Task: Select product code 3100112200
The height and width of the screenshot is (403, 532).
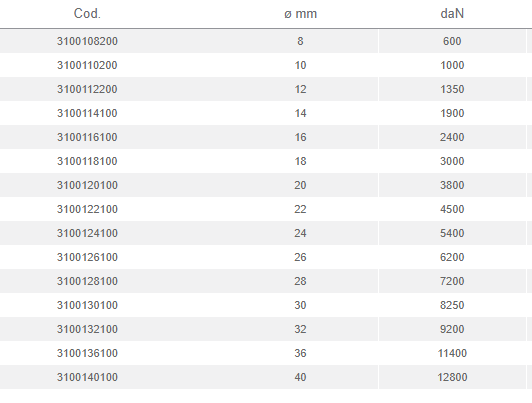Action: [x=87, y=89]
